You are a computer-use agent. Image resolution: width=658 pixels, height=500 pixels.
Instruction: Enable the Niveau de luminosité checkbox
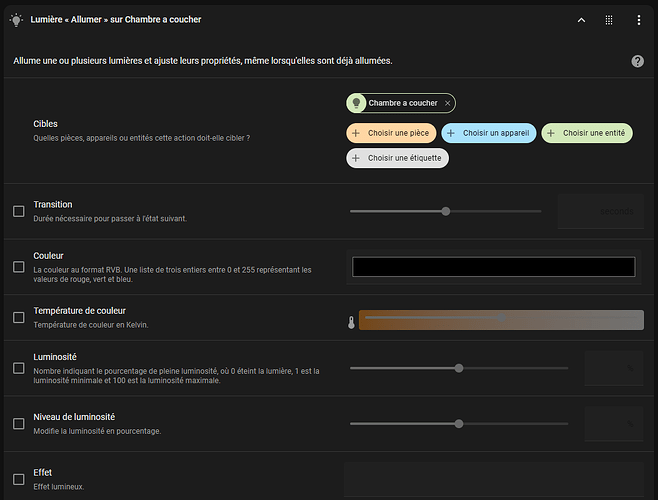pyautogui.click(x=18, y=424)
